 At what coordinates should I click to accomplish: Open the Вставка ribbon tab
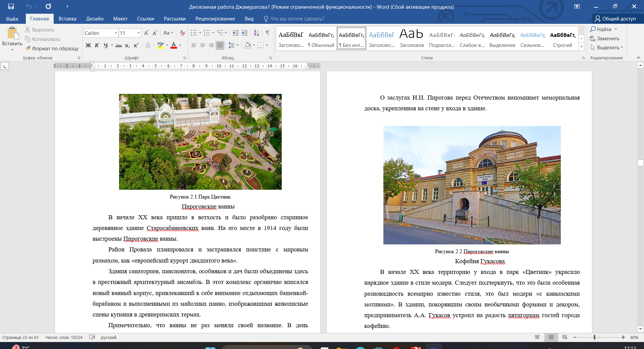click(x=67, y=19)
